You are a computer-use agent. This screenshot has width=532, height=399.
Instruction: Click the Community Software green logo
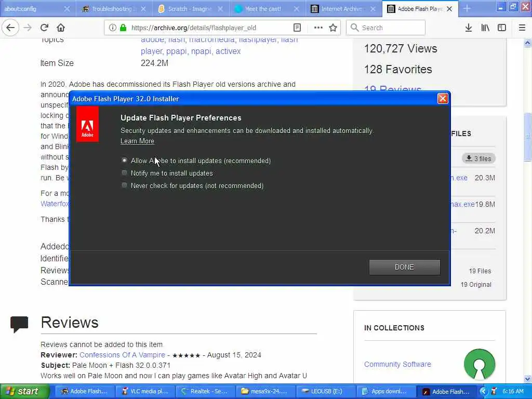tap(480, 364)
